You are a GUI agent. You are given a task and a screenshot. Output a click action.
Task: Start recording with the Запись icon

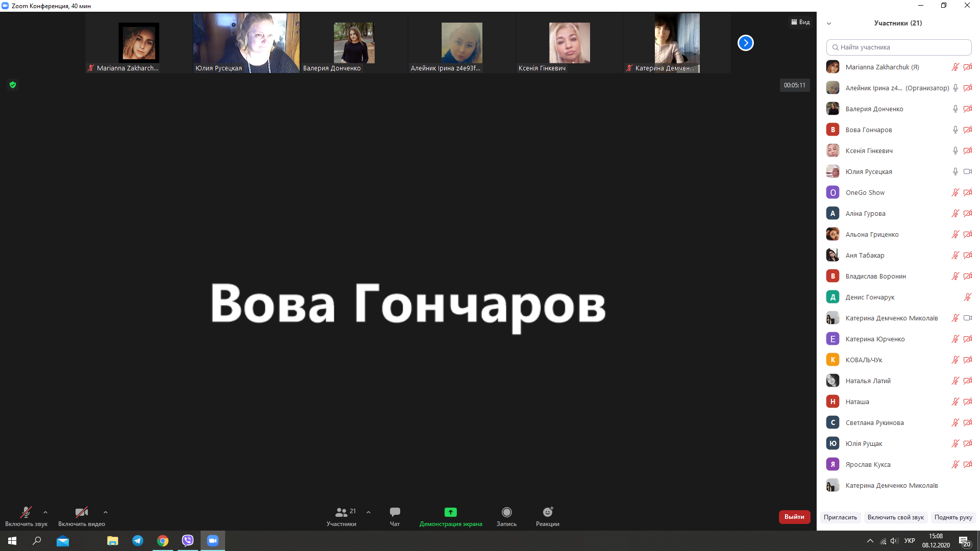coord(506,512)
